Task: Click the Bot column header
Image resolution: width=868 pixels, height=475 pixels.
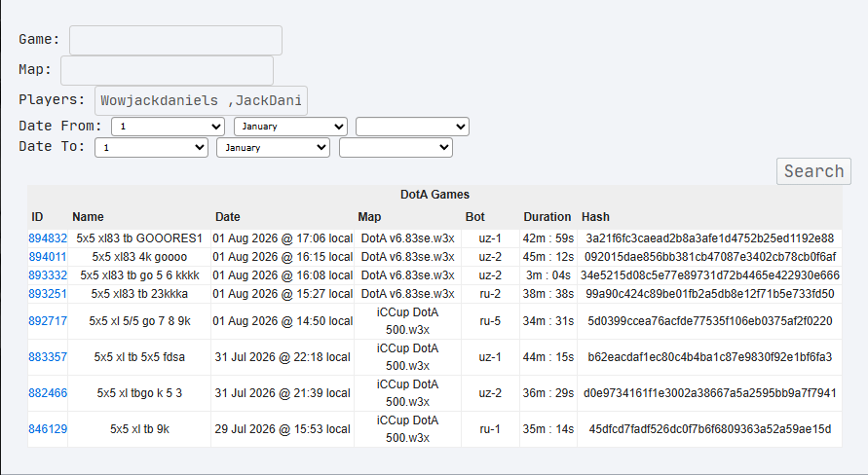Action: point(475,217)
